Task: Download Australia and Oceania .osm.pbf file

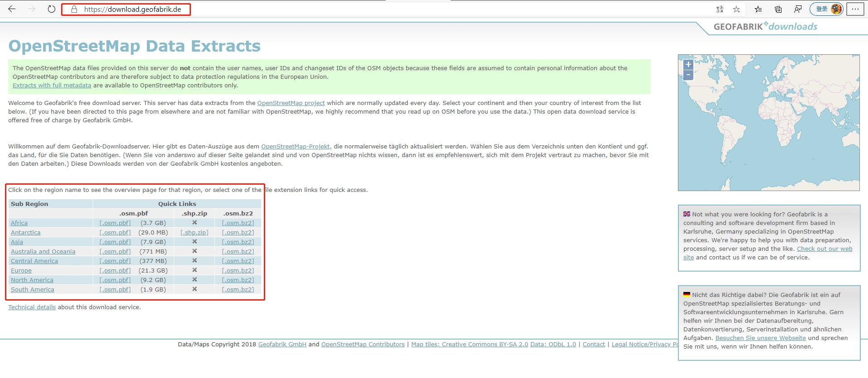Action: [x=115, y=251]
